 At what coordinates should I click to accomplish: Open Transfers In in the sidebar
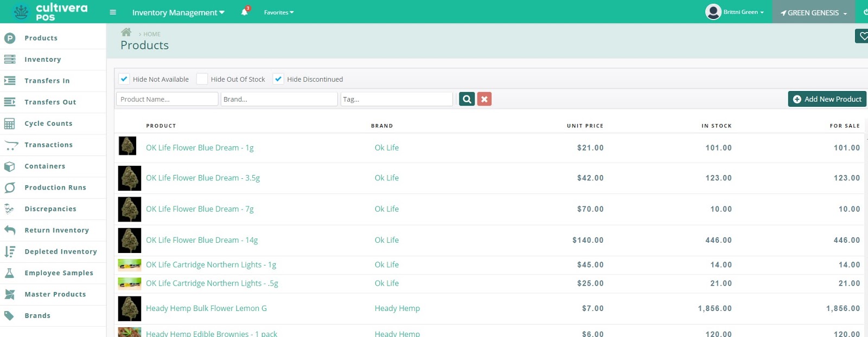coord(47,81)
